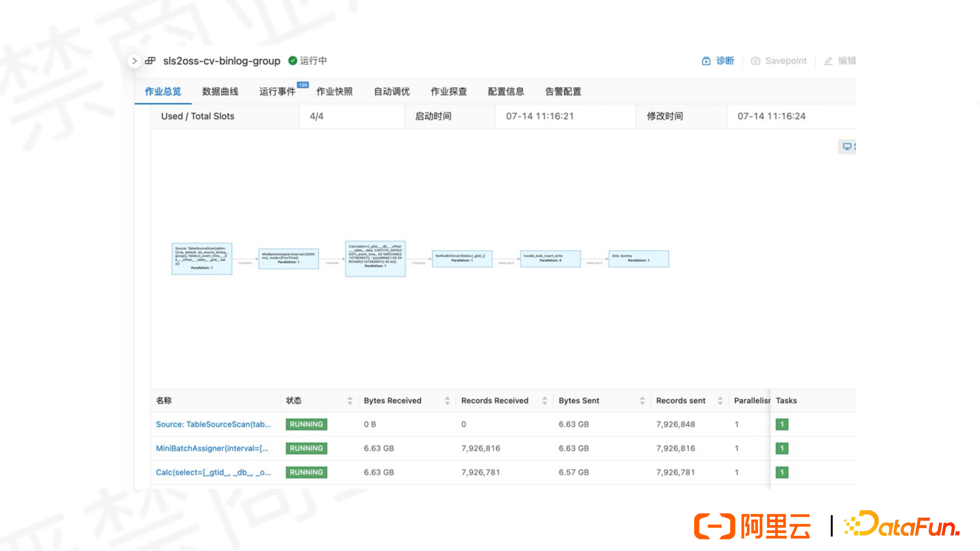
Task: Sort table by Records Received
Action: point(545,401)
